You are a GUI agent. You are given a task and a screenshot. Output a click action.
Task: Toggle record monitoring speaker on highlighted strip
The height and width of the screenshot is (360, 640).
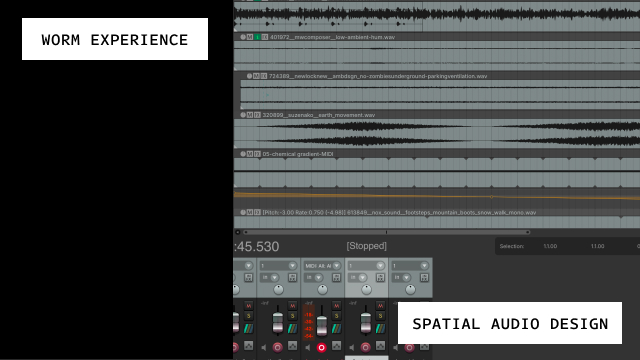pyautogui.click(x=352, y=348)
